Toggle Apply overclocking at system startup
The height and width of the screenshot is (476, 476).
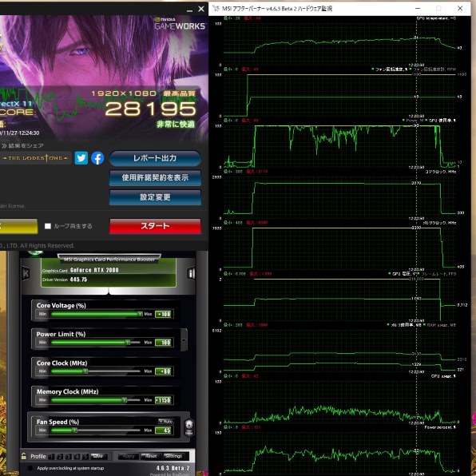pos(30,468)
